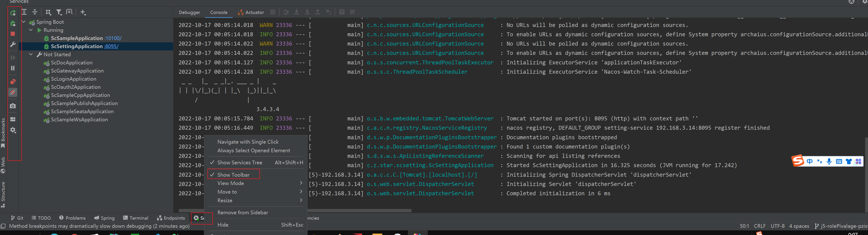Click the Step Into icon
868x235 pixels.
[x=297, y=12]
